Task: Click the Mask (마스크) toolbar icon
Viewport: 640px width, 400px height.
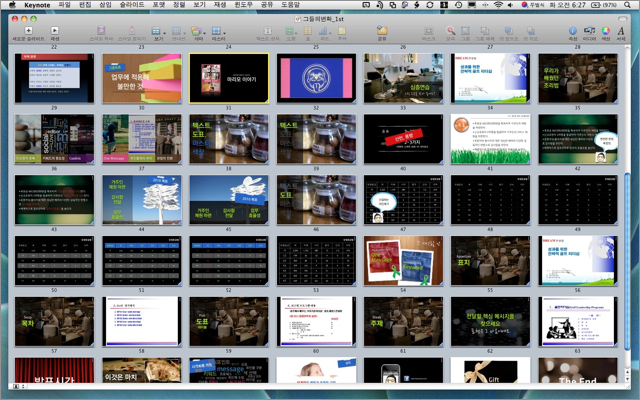Action: pos(428,31)
